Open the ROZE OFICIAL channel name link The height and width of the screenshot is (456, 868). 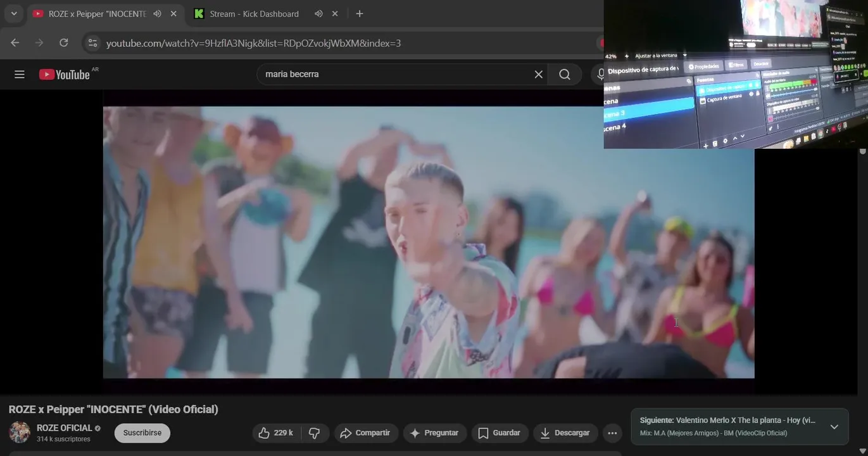point(65,428)
